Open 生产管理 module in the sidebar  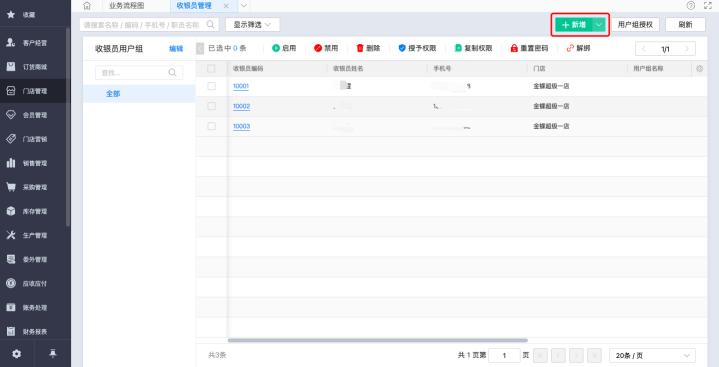(x=28, y=235)
